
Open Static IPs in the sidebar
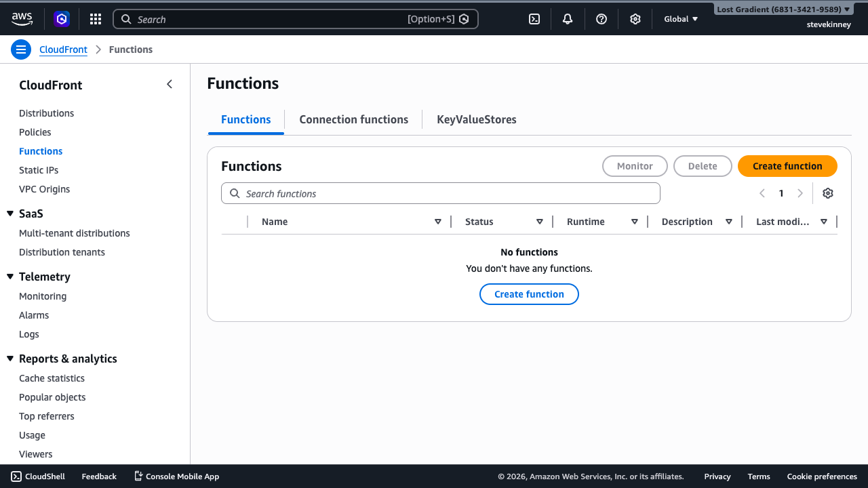(x=39, y=170)
